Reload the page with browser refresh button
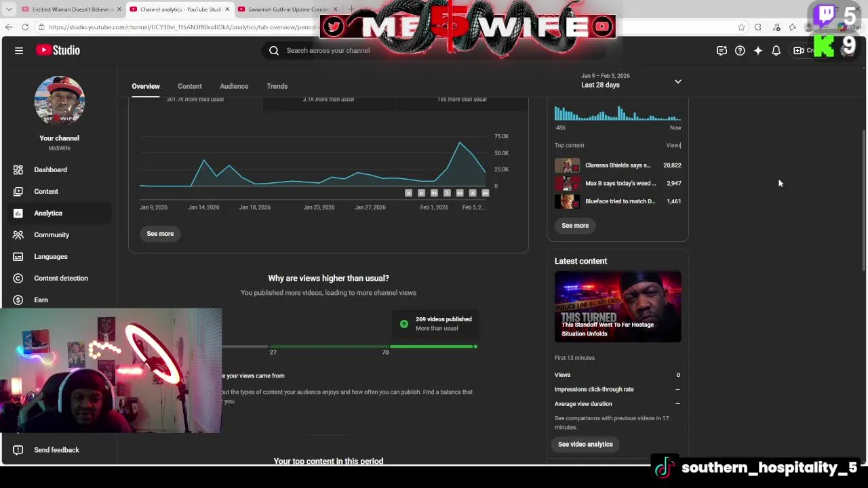This screenshot has height=488, width=868. pyautogui.click(x=25, y=27)
